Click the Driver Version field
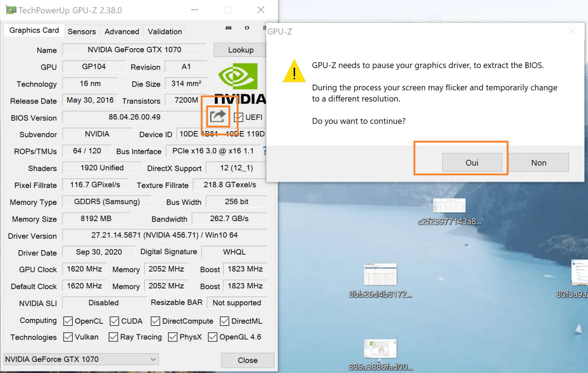Image resolution: width=588 pixels, height=373 pixels. pos(164,235)
